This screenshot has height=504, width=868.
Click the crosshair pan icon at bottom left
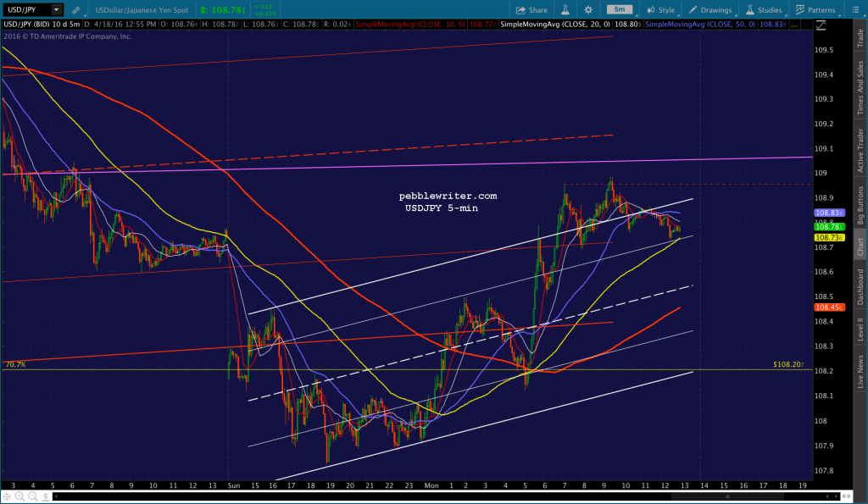7,496
